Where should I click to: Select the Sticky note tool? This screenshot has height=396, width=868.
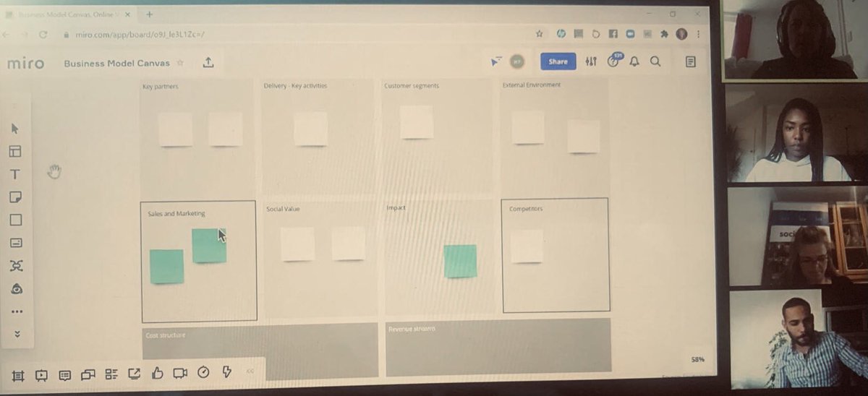tap(15, 197)
